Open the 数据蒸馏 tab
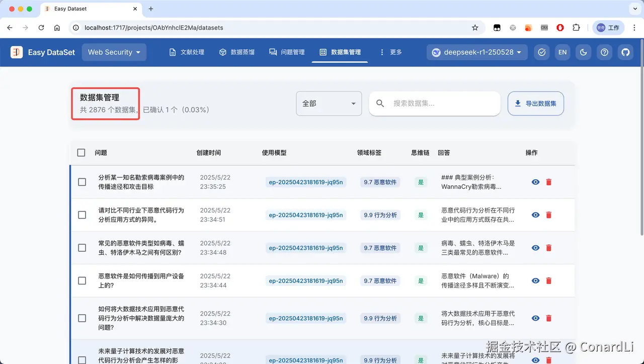This screenshot has height=364, width=644. coord(237,52)
